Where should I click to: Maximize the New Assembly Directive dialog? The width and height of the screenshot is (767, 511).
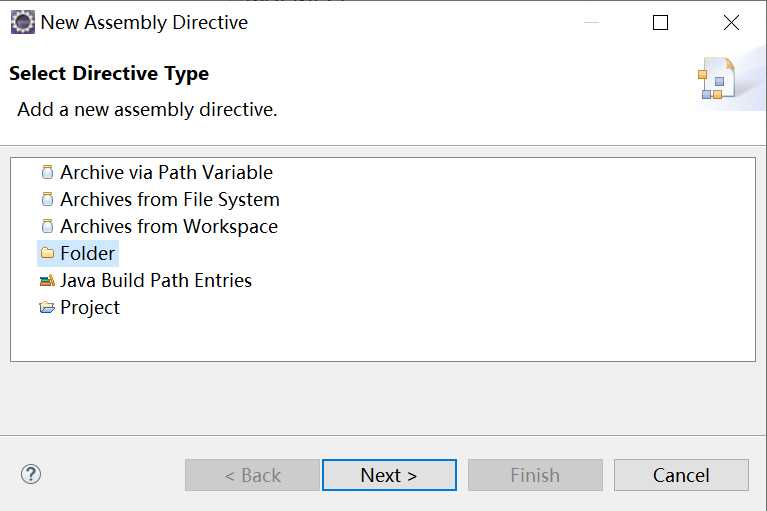[x=660, y=22]
